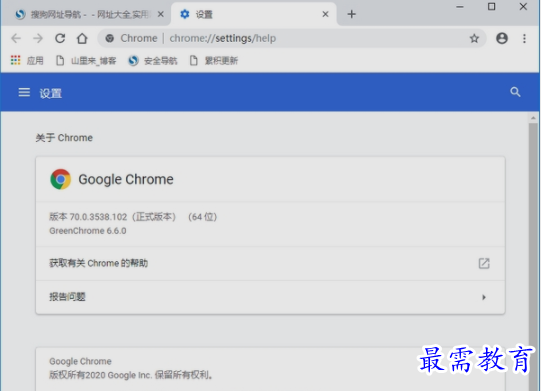Reload the current page
Image resolution: width=541 pixels, height=391 pixels.
pyautogui.click(x=60, y=38)
